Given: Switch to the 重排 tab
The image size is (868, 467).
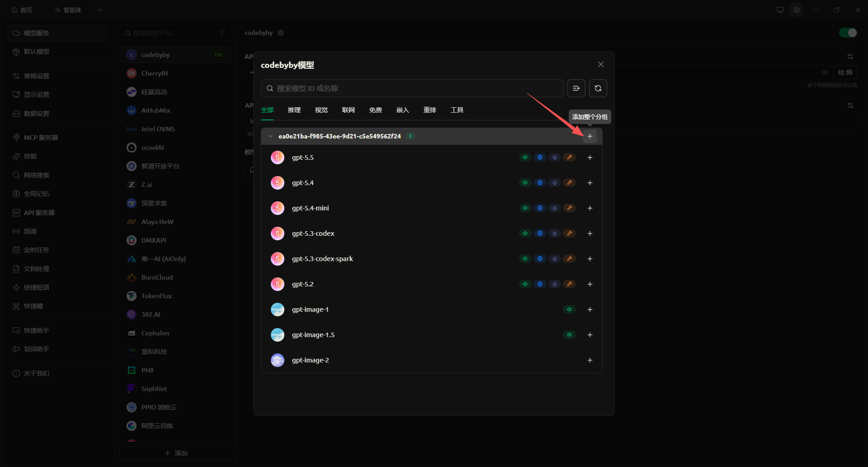Looking at the screenshot, I should click(x=430, y=110).
